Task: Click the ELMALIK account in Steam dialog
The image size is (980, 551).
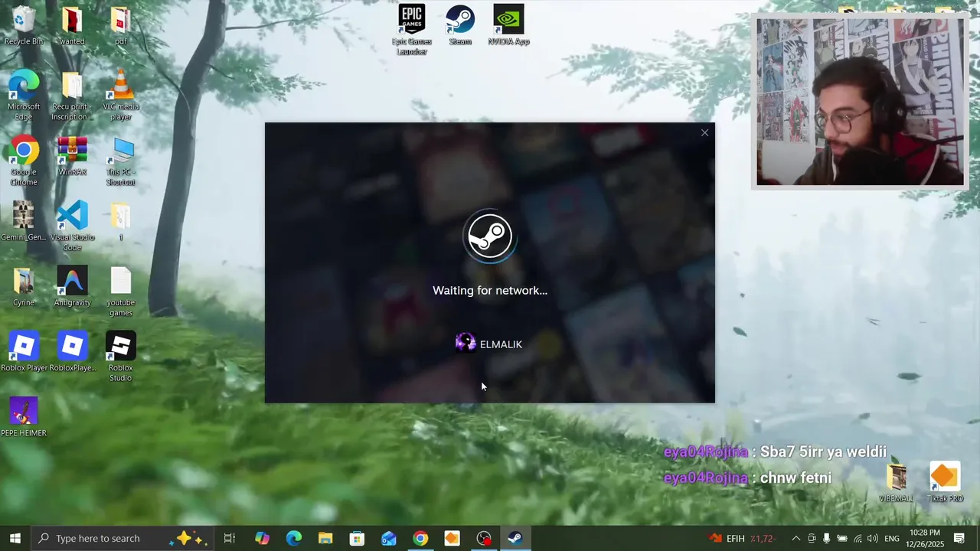Action: click(x=489, y=344)
